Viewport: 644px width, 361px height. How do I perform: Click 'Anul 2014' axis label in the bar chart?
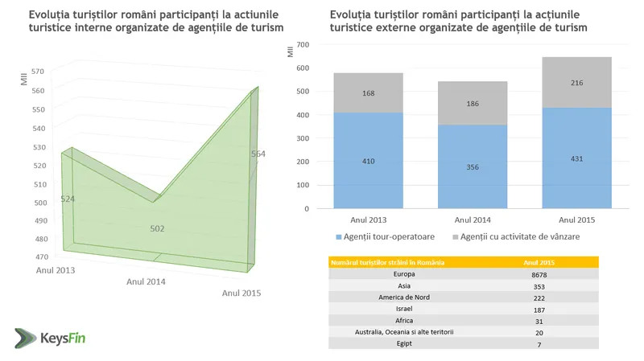(473, 219)
